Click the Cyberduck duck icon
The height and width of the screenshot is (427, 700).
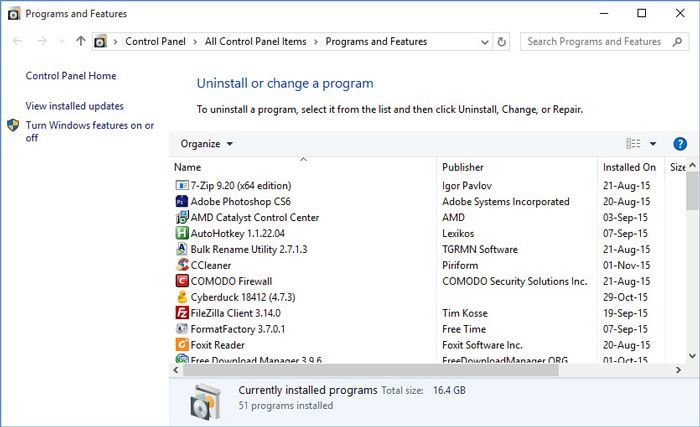182,297
